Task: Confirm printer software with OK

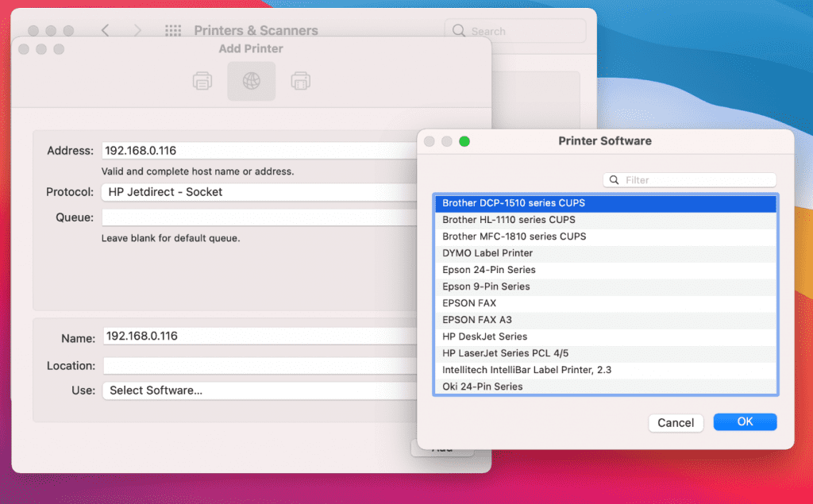Action: pos(745,421)
